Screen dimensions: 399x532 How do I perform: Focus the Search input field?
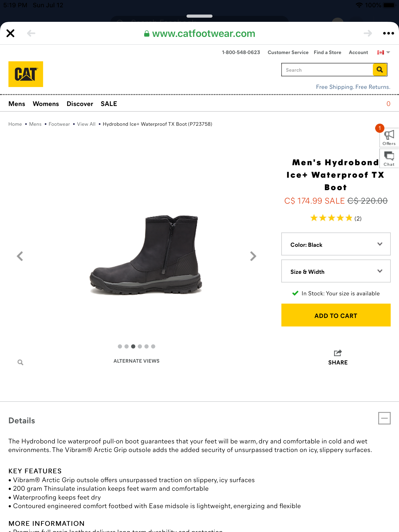tap(327, 70)
